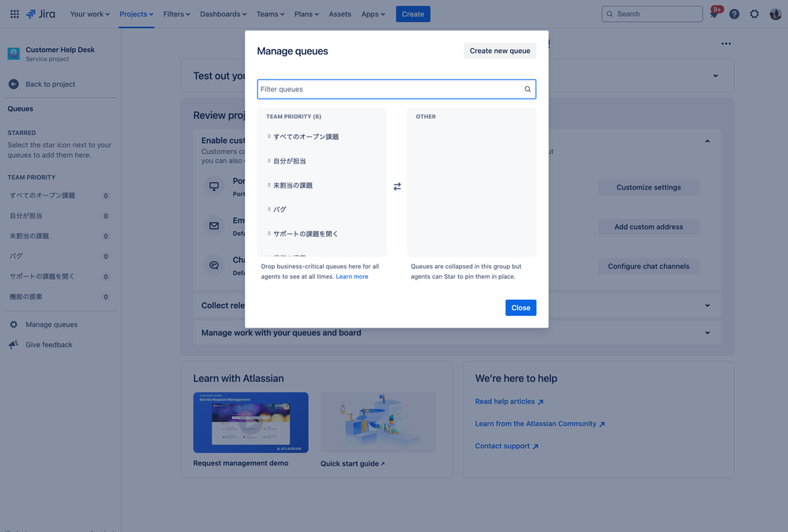Focus the top Search field
The height and width of the screenshot is (532, 788).
click(652, 14)
